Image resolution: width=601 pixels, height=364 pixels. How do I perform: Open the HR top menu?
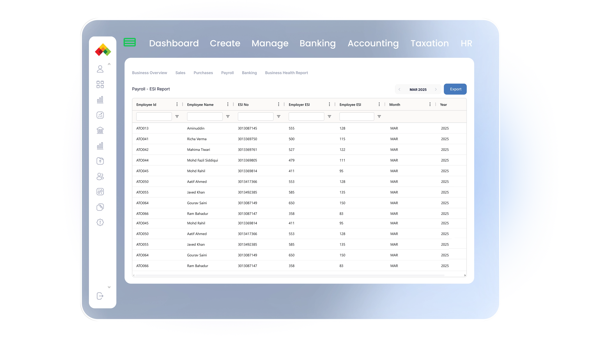[466, 43]
